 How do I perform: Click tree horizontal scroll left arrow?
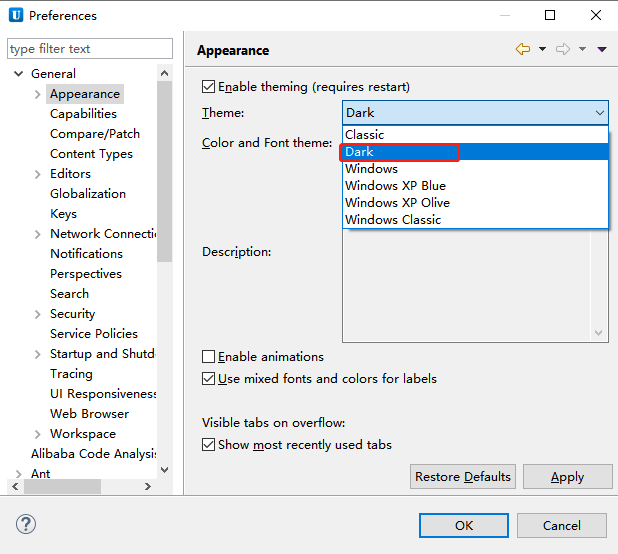(x=15, y=487)
